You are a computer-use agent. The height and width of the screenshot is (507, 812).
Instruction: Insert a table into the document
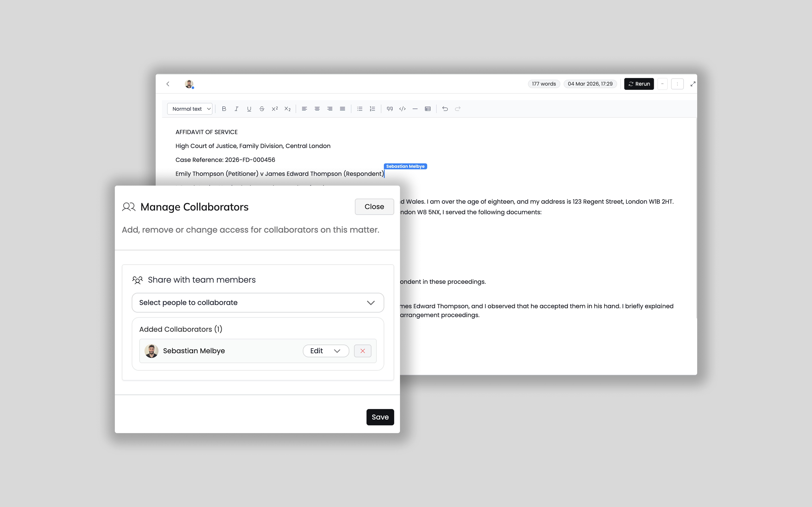pos(428,109)
